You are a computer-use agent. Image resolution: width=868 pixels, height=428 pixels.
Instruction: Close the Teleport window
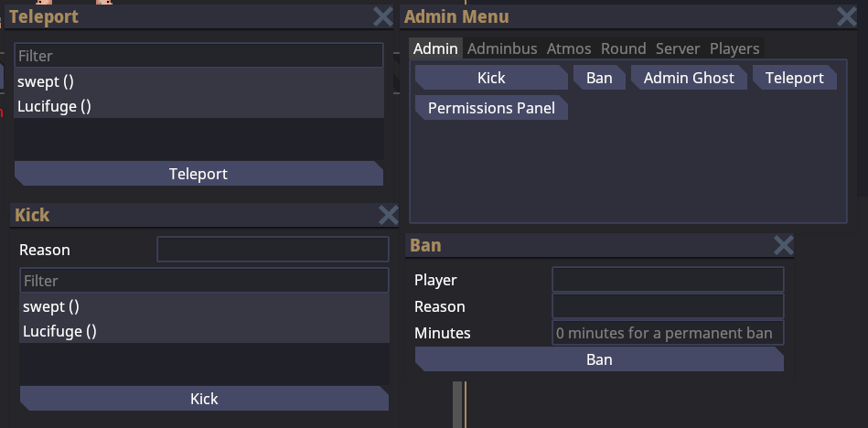pos(383,16)
